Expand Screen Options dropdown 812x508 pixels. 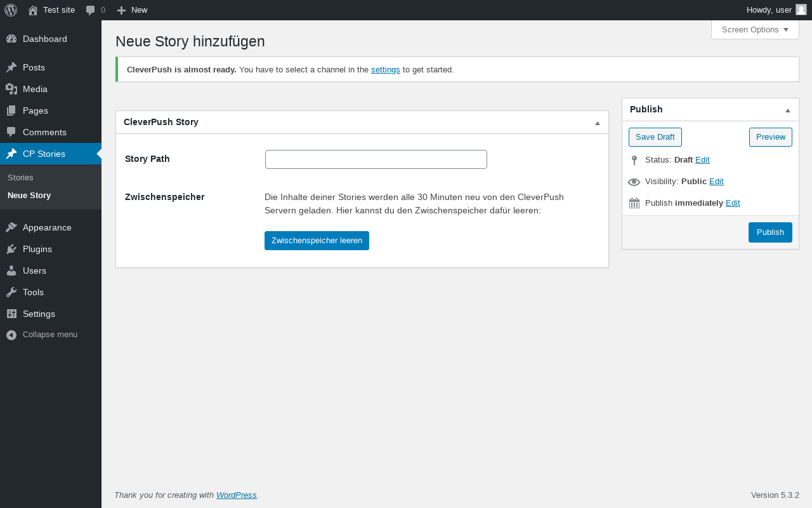click(x=755, y=30)
